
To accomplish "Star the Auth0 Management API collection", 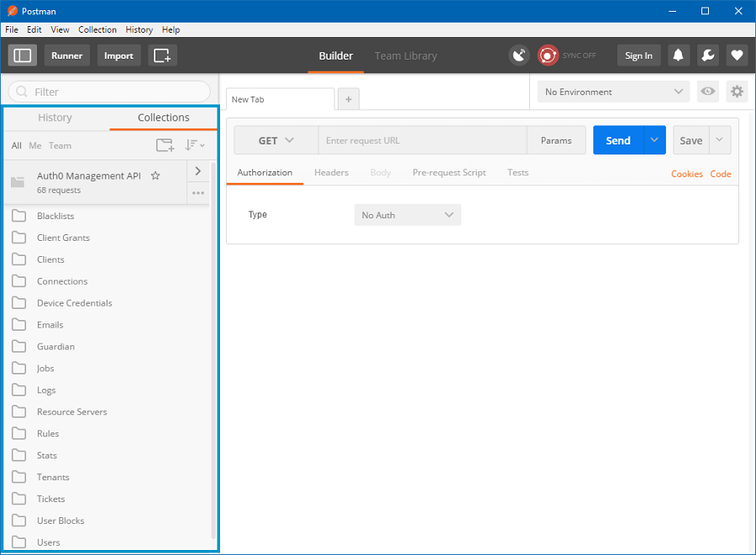I will click(x=155, y=175).
